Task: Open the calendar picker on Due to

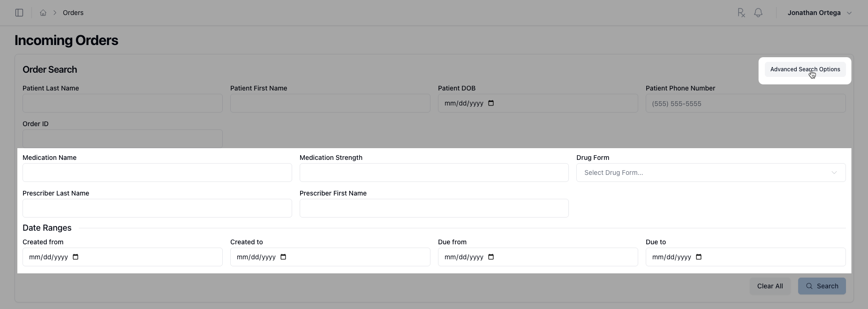Action: [699, 257]
